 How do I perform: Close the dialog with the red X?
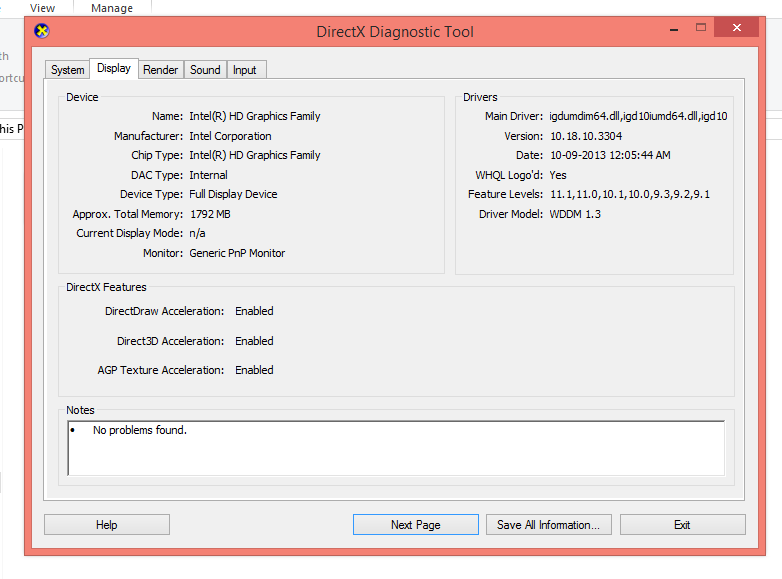tap(737, 27)
